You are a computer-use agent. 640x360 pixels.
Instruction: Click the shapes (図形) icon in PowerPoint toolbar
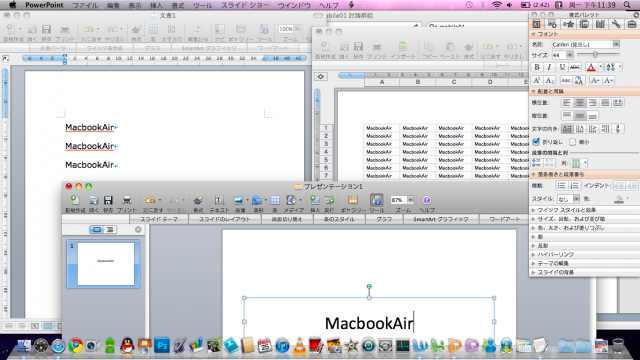click(257, 200)
